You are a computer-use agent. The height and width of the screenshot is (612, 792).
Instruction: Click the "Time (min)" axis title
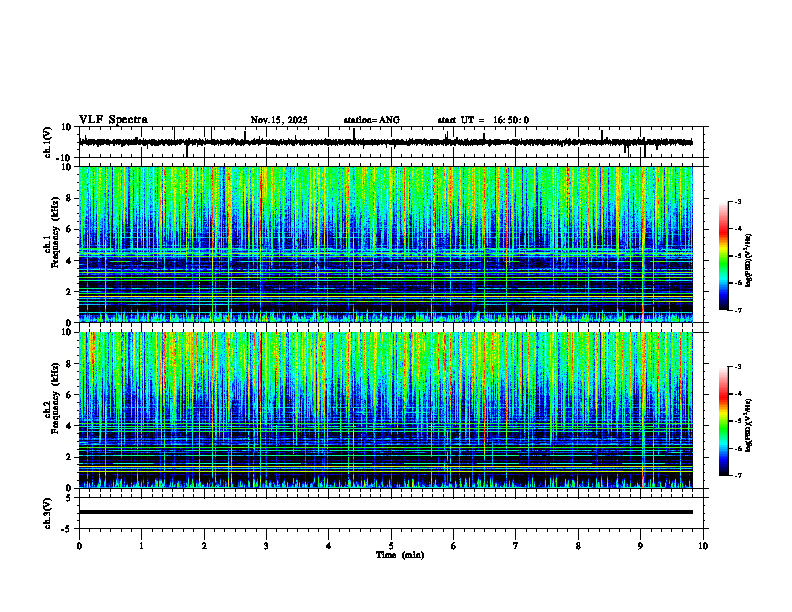400,555
